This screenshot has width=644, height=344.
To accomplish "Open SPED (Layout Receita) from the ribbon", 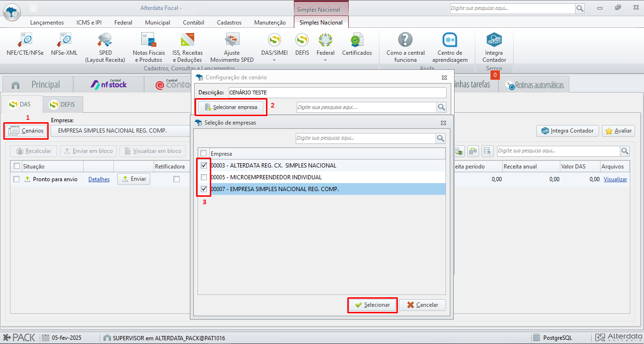I will (105, 48).
